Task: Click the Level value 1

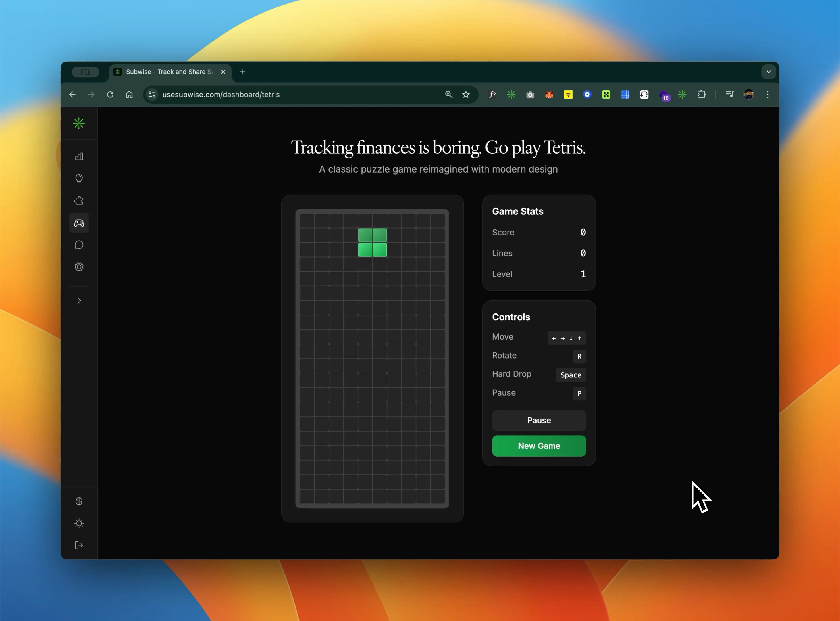Action: (583, 274)
